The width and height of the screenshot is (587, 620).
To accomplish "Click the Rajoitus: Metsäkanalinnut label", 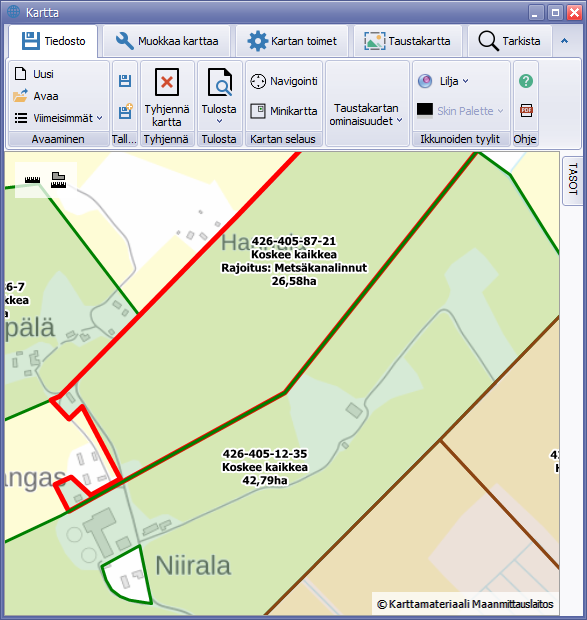I will pyautogui.click(x=294, y=268).
